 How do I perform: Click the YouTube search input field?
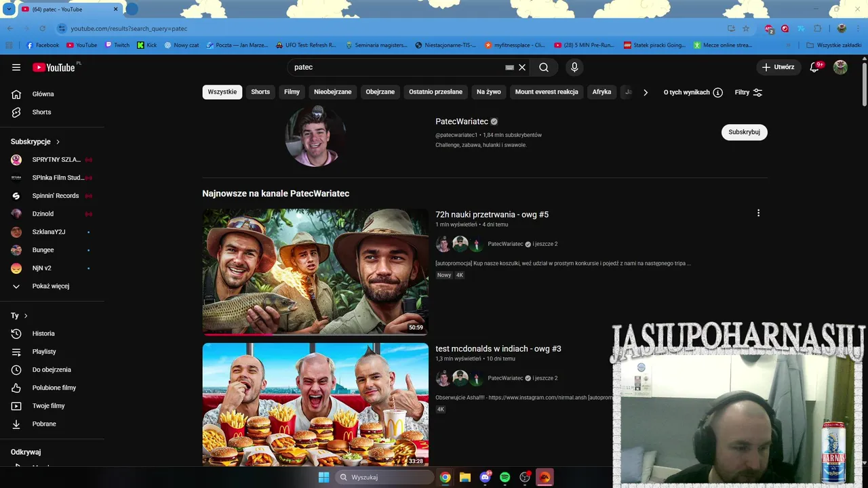pos(397,67)
